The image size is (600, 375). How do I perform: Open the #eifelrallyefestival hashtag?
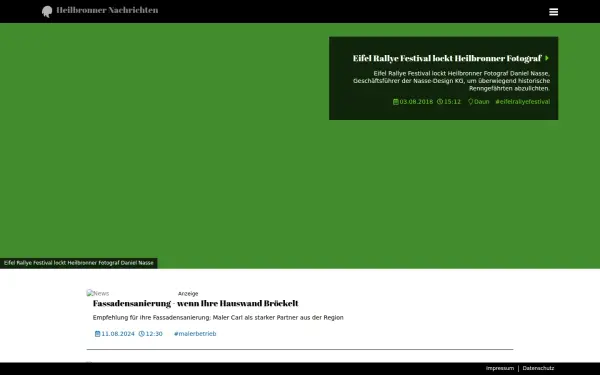coord(523,102)
